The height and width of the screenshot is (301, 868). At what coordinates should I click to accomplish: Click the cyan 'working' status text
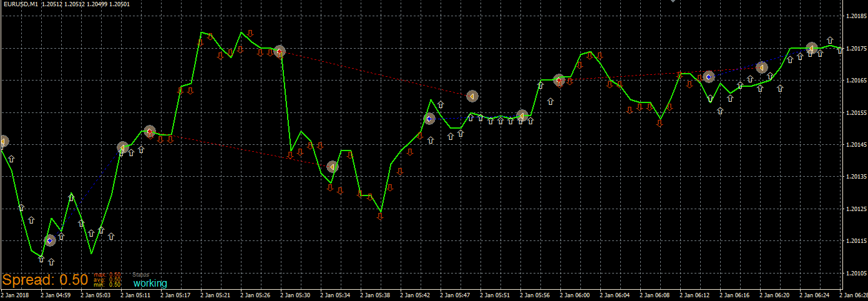click(x=150, y=284)
